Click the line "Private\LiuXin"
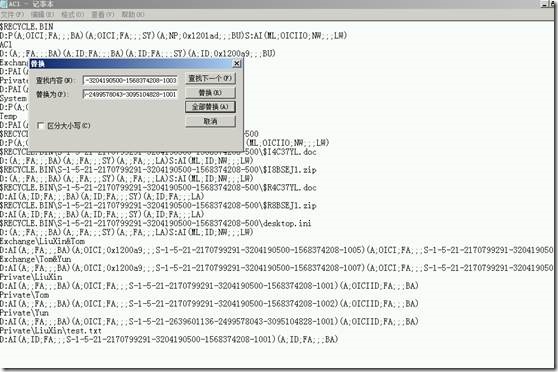558x372 pixels. tap(31, 277)
